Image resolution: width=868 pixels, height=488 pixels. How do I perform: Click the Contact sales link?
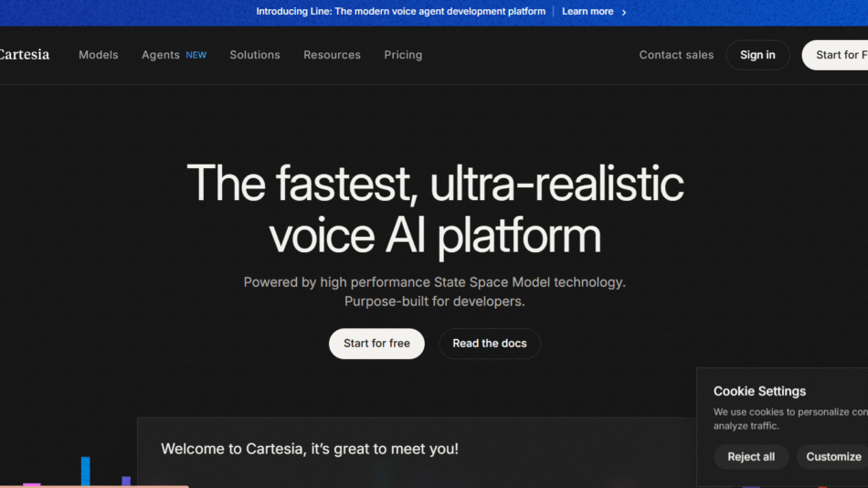(676, 55)
